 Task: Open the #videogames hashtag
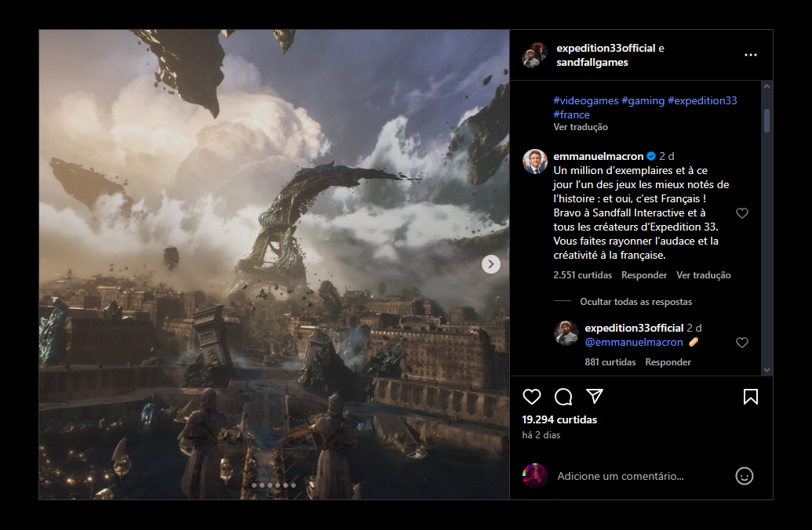(586, 100)
